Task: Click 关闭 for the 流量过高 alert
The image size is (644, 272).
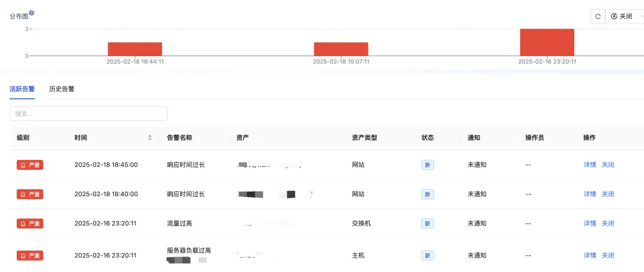Action: [608, 224]
